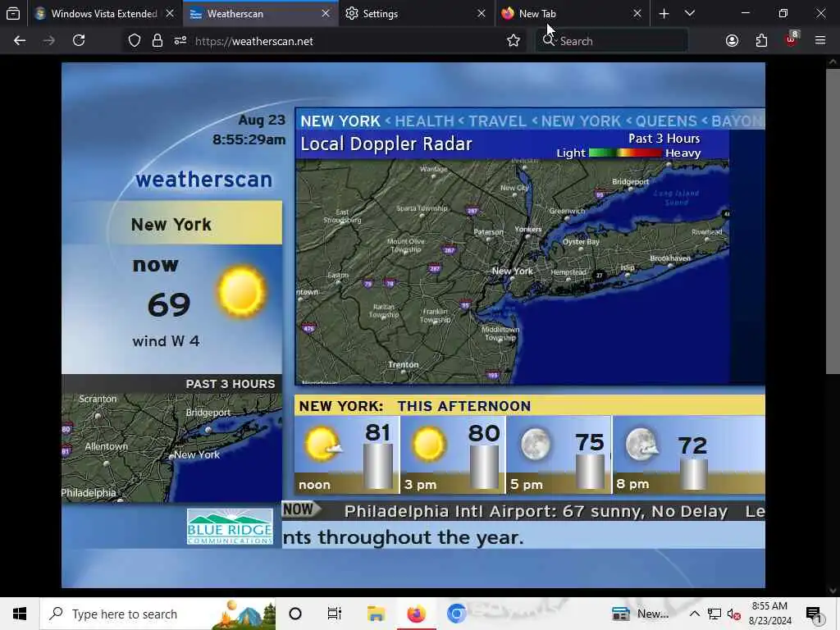Click the NOW ticker label

tap(300, 509)
